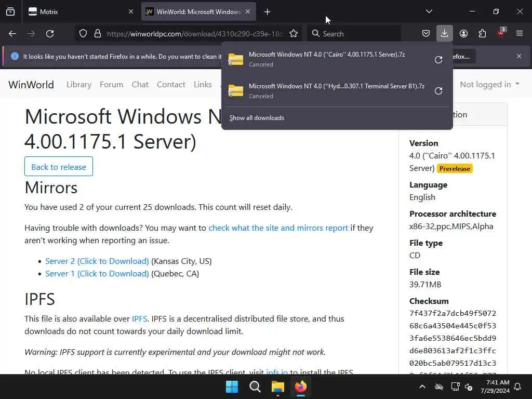Click the Hydra download archive file icon
Screen dimensions: 532x399
(235, 90)
